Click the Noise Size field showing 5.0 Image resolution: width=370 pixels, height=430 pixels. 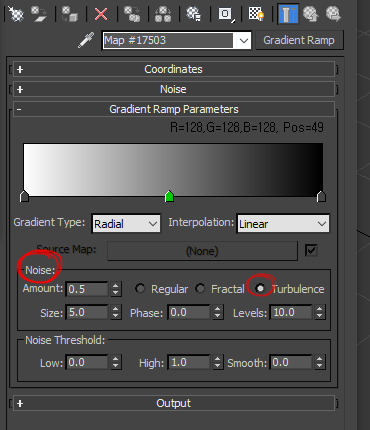pyautogui.click(x=87, y=312)
